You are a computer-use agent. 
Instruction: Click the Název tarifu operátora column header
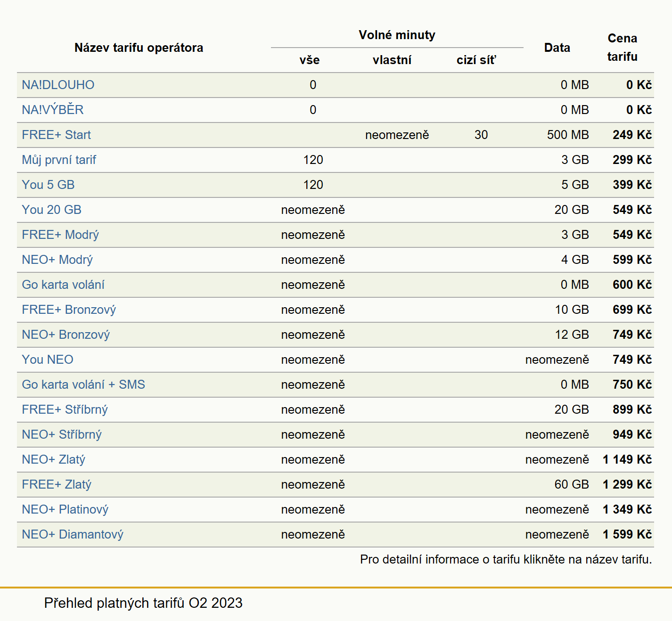(139, 48)
